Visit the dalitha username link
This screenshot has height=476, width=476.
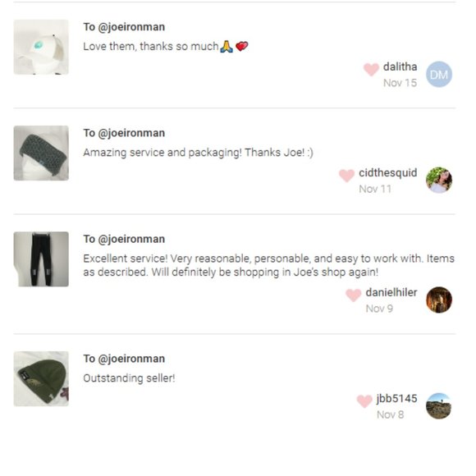coord(400,66)
